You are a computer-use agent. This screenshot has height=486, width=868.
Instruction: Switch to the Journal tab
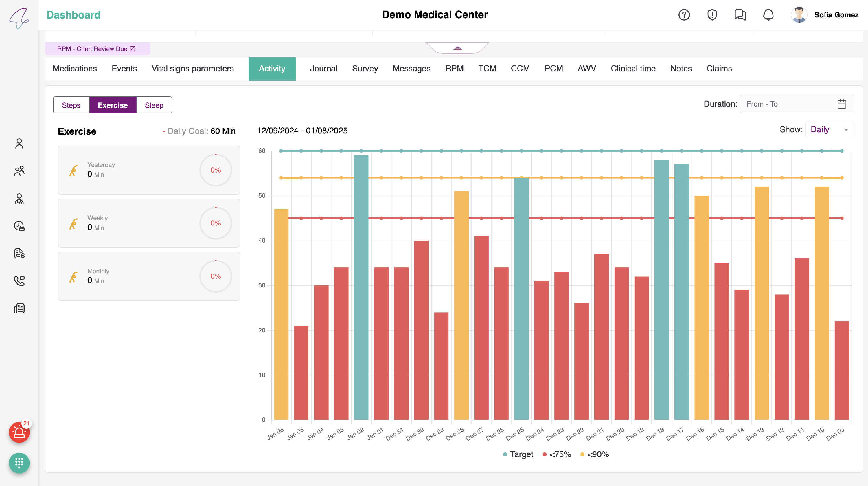[323, 69]
